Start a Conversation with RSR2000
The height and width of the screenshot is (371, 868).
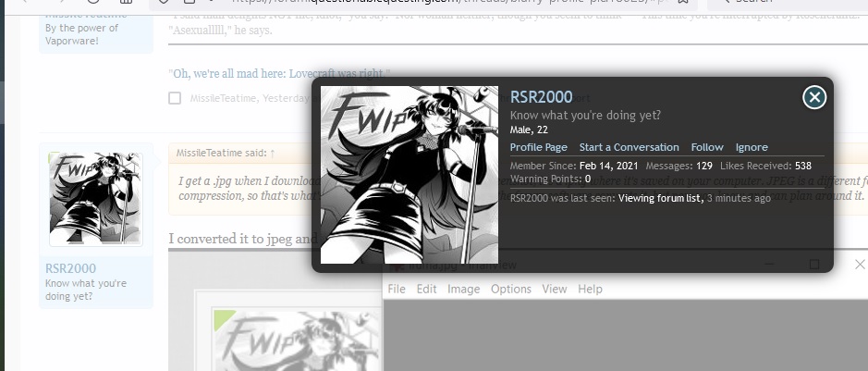[629, 147]
